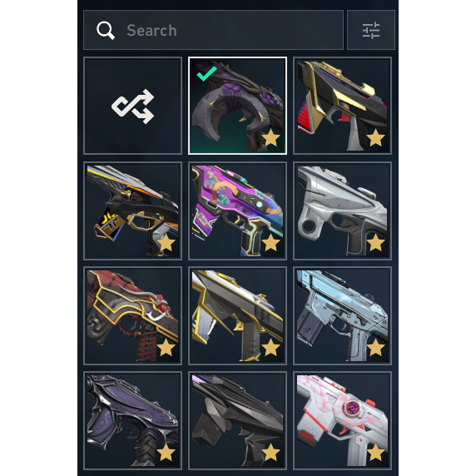Toggle favorite star on purple horned skin
Screen dimensions: 476x476
pyautogui.click(x=270, y=138)
